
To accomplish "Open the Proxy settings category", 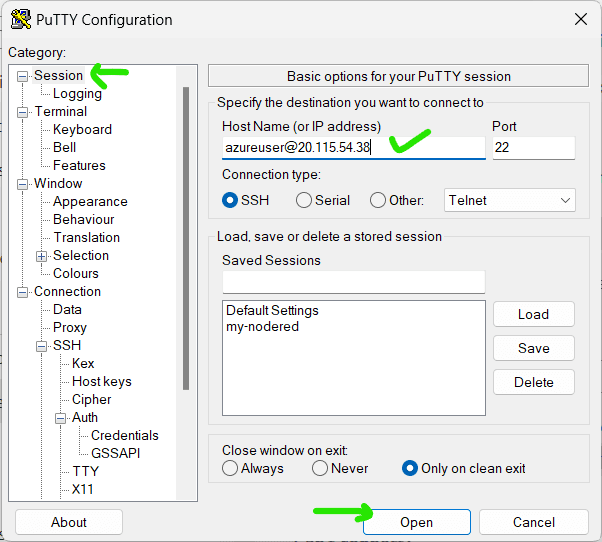I will (x=69, y=327).
